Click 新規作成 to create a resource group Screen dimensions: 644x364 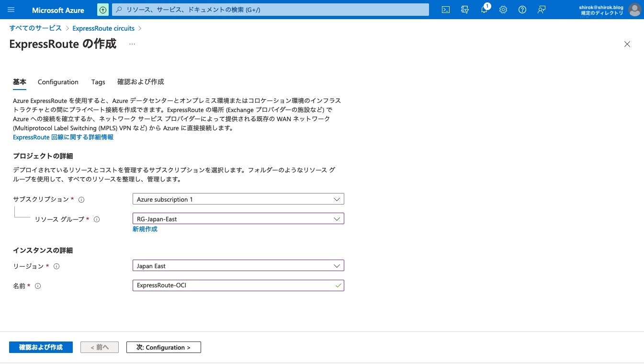(145, 229)
